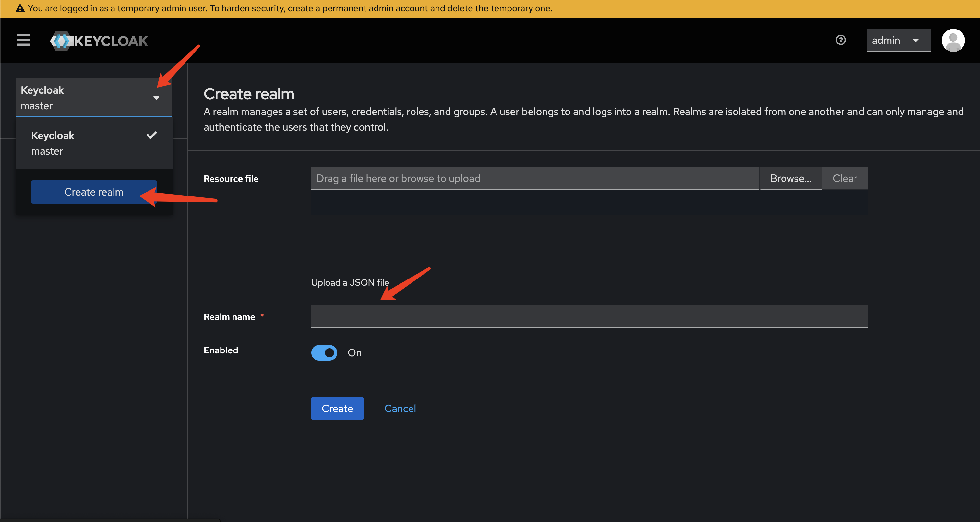The image size is (980, 522).
Task: Click the Create realm button in the realm dropdown
Action: pyautogui.click(x=94, y=192)
